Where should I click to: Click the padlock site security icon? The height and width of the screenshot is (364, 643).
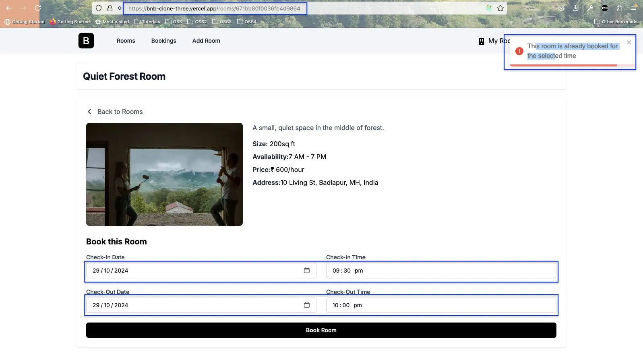point(110,8)
